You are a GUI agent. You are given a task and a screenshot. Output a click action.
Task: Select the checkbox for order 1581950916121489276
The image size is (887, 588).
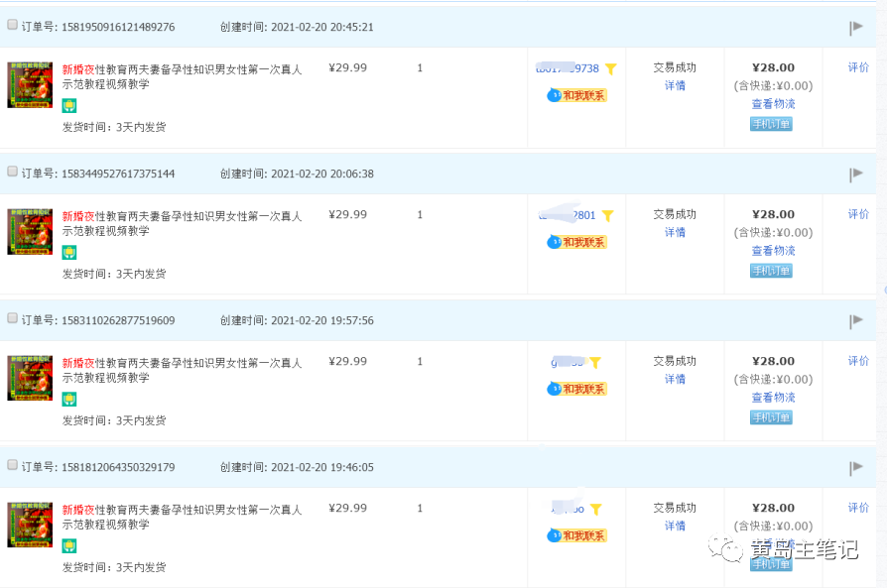point(13,26)
